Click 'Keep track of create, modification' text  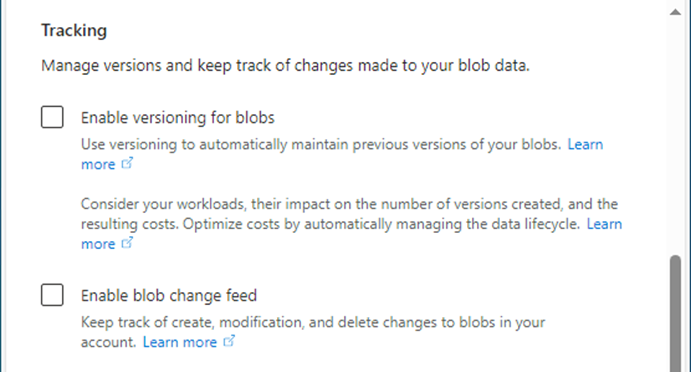click(313, 332)
